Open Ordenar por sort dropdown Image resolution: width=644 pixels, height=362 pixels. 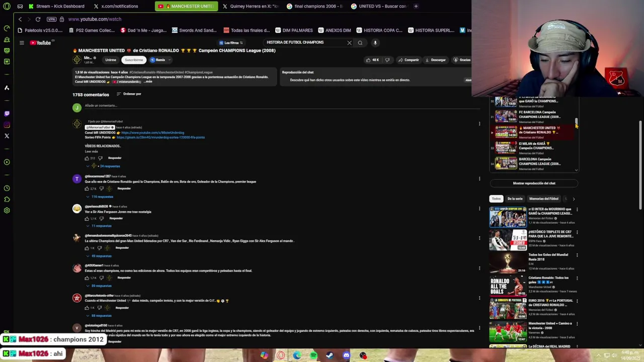pyautogui.click(x=129, y=94)
